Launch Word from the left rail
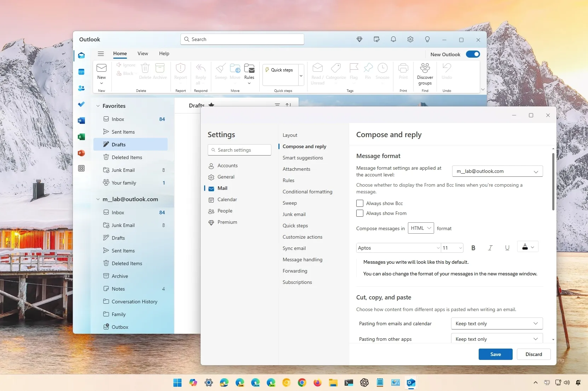 [x=81, y=121]
